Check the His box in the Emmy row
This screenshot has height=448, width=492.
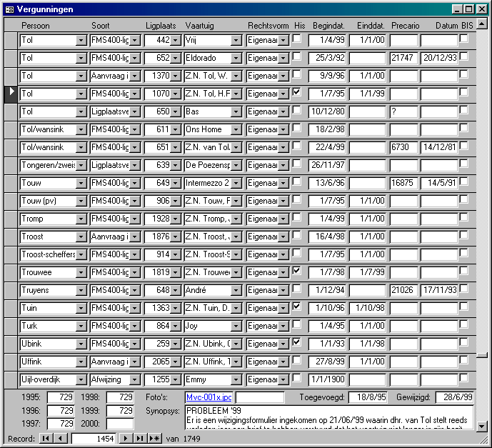tap(296, 378)
